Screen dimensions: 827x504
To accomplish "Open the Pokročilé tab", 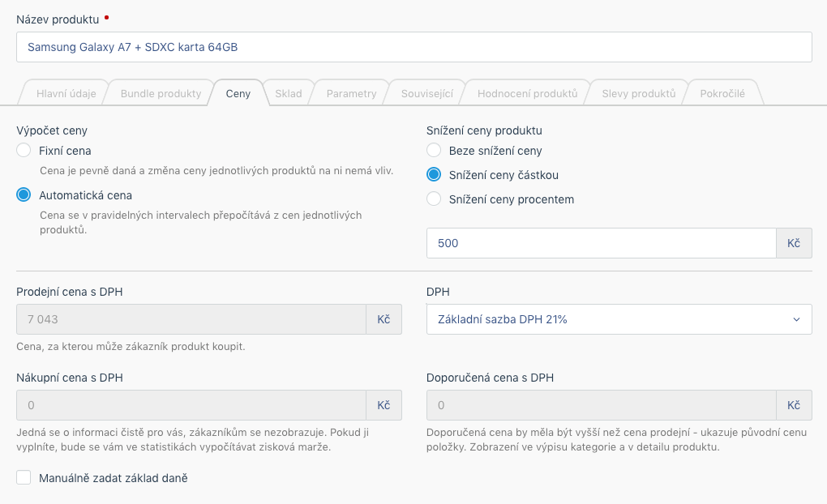I will point(722,93).
